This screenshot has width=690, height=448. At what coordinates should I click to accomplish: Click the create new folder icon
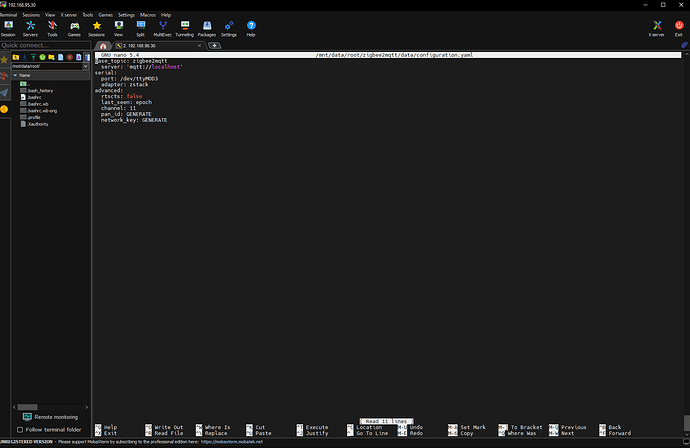click(51, 57)
